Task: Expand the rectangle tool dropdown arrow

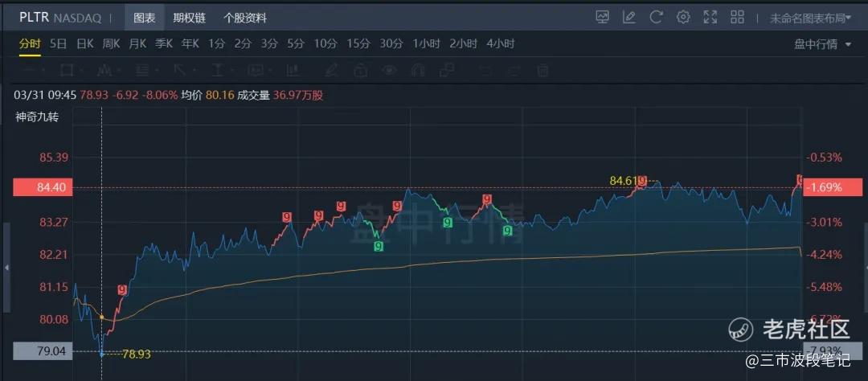Action: [81, 71]
